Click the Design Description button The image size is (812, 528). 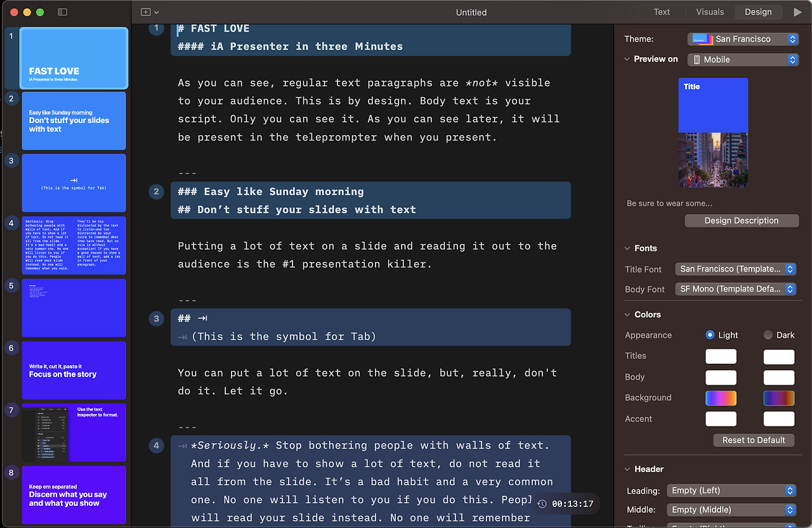pyautogui.click(x=742, y=221)
